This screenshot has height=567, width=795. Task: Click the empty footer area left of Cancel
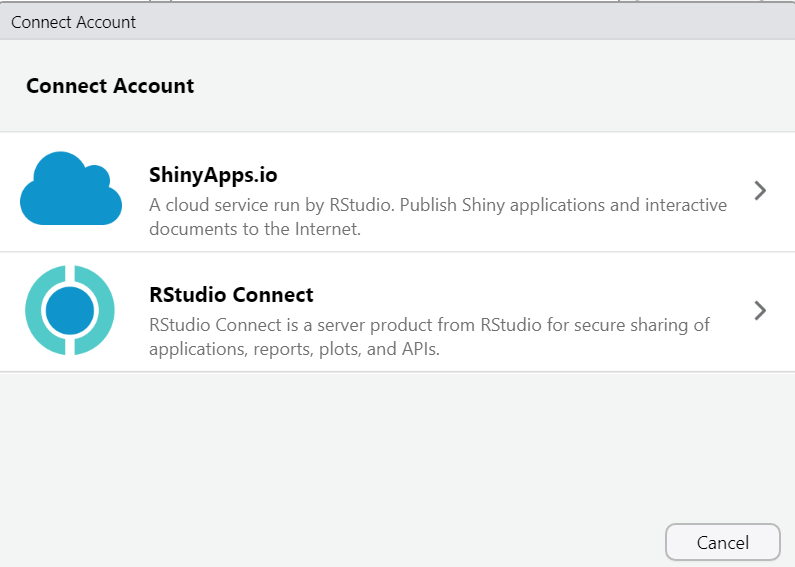click(x=330, y=542)
